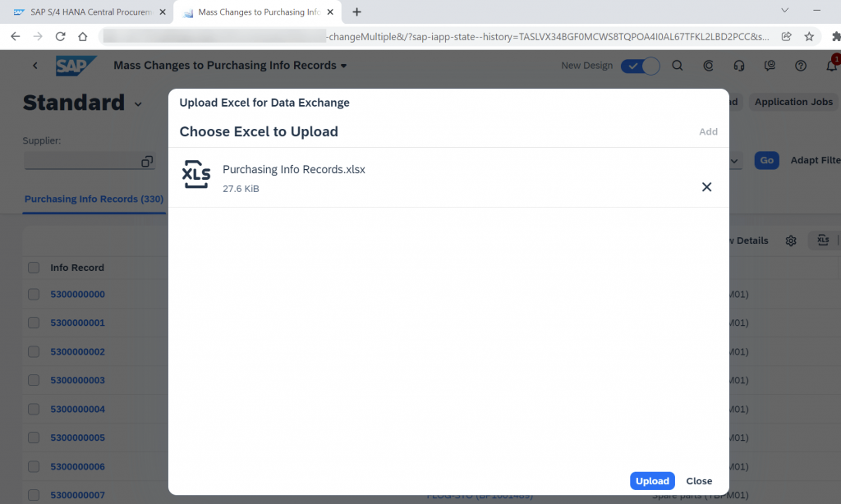Close the Mass Changes to Purchasing Info tab

click(x=330, y=11)
